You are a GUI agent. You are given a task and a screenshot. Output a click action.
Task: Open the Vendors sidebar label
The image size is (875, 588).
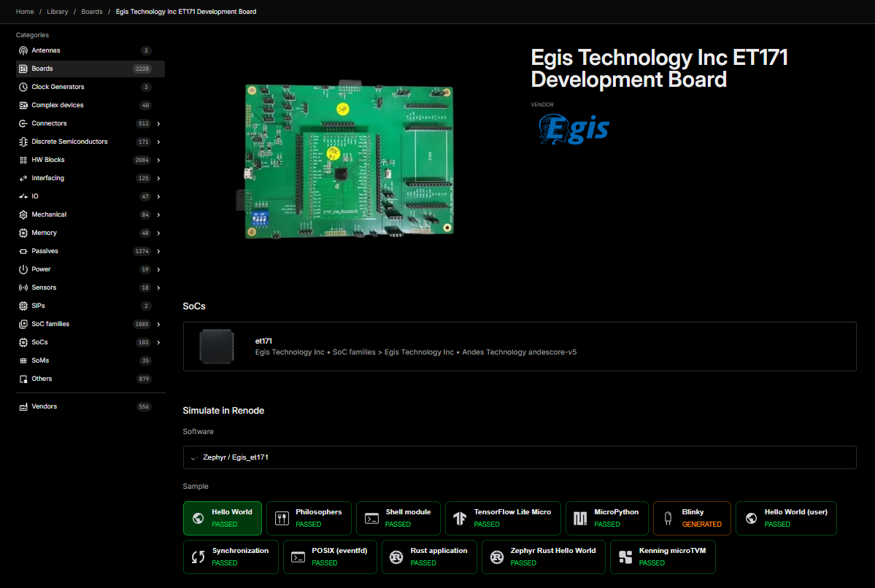44,406
